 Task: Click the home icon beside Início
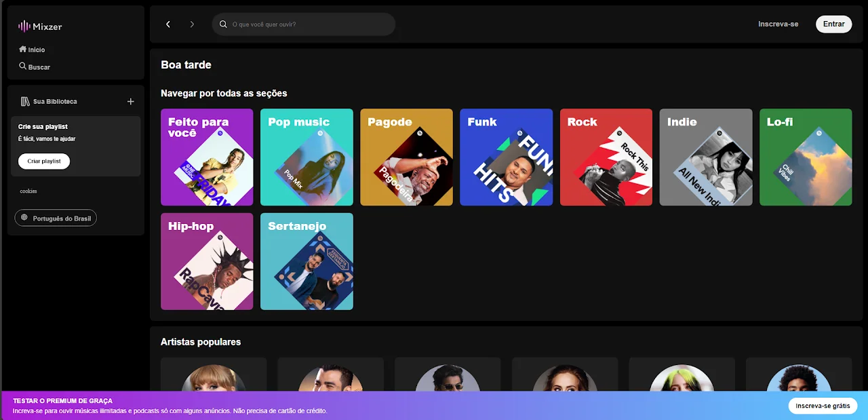pos(22,49)
